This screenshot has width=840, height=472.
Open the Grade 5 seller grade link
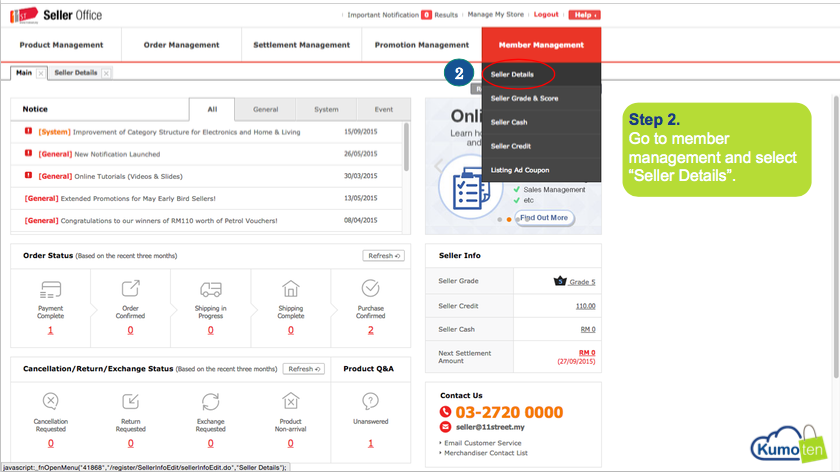pos(582,282)
